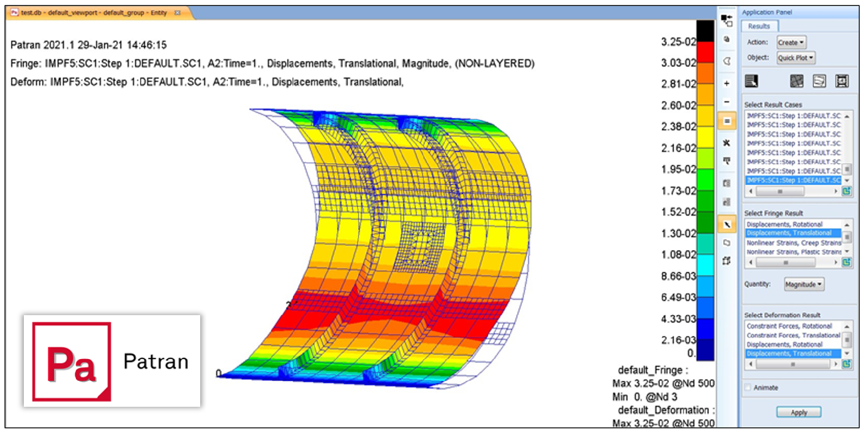Open the Fringe Attributes icon

click(x=796, y=81)
